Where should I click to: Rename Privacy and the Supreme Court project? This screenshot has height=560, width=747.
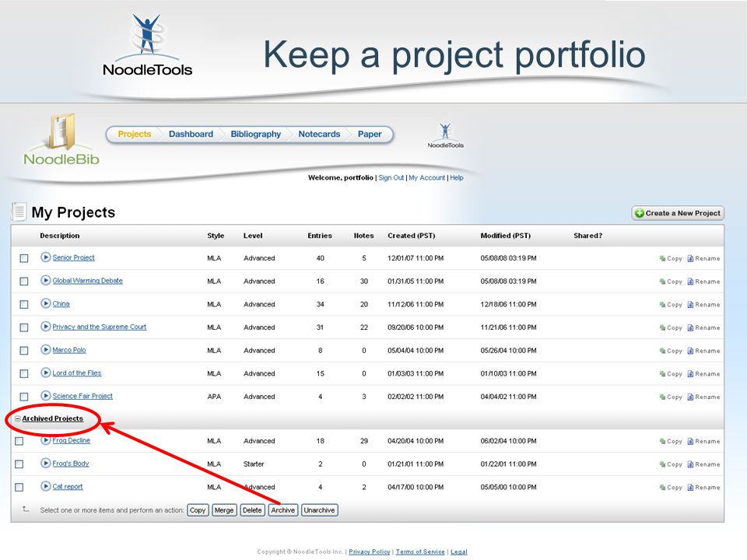click(x=703, y=327)
